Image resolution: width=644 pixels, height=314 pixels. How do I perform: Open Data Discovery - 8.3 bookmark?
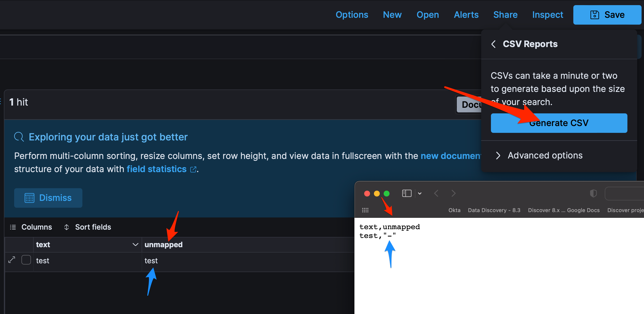[494, 210]
